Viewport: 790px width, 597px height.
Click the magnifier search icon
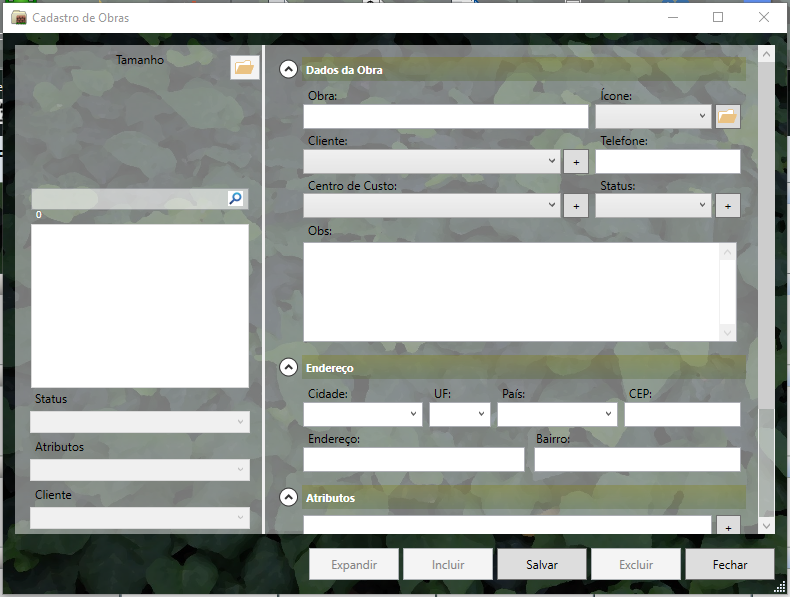point(235,199)
